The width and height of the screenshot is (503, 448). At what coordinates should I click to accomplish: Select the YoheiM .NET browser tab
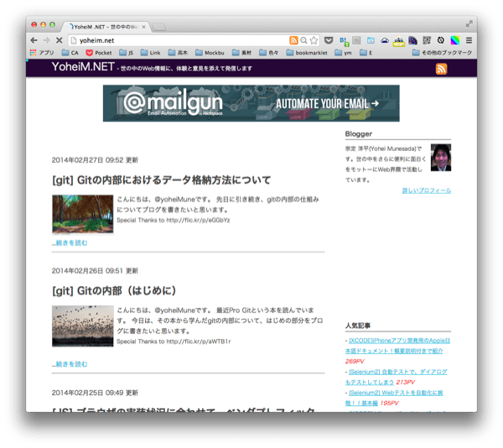(104, 27)
